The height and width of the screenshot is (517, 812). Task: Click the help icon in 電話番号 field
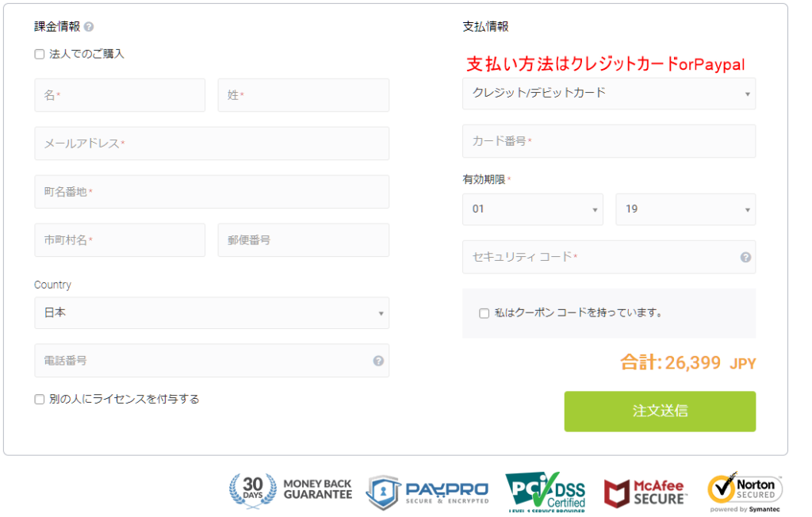tap(378, 361)
